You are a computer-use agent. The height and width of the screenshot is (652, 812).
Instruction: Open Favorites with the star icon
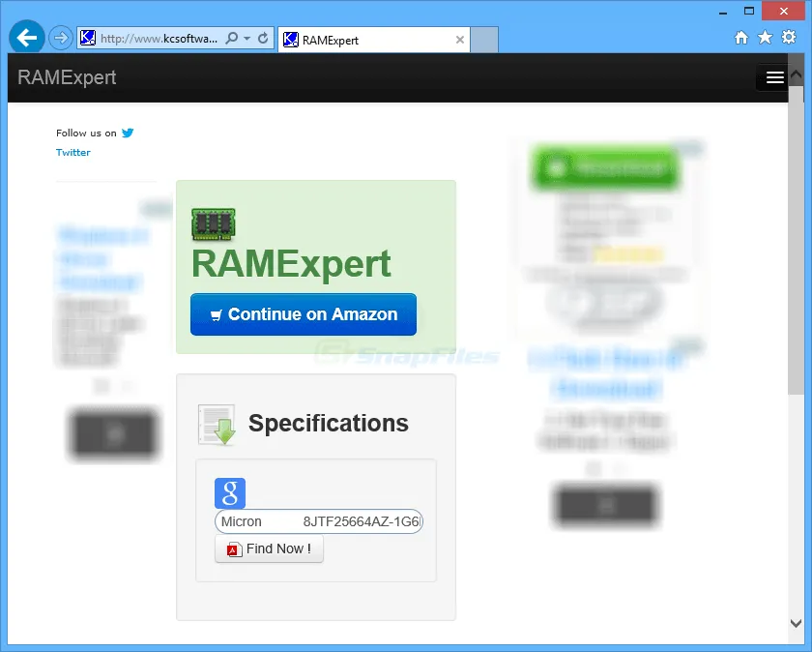click(x=765, y=38)
